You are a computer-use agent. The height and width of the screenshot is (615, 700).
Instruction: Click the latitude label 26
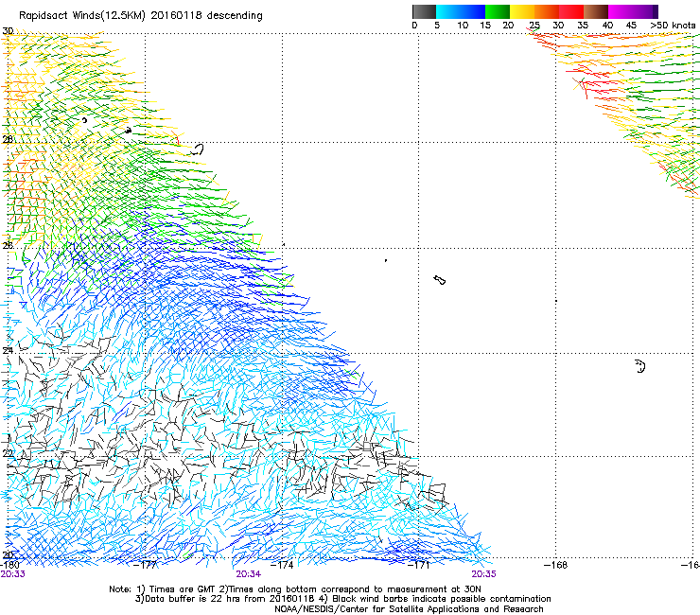point(8,245)
